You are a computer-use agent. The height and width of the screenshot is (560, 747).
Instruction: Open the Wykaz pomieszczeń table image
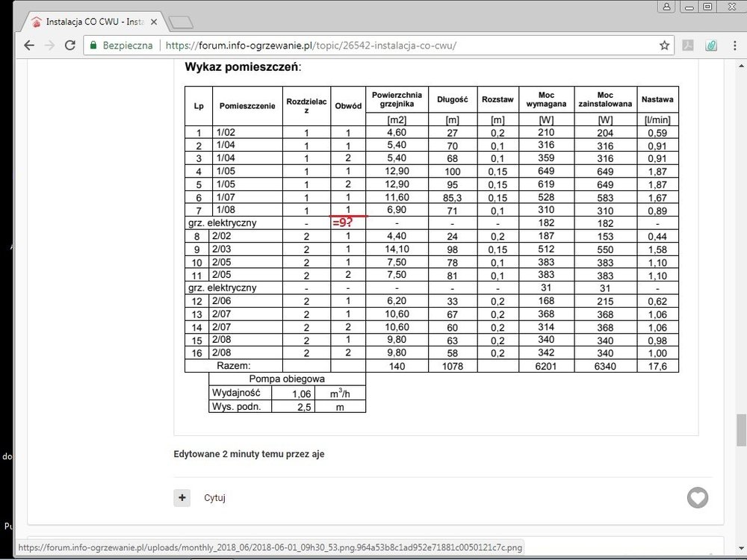tap(431, 239)
